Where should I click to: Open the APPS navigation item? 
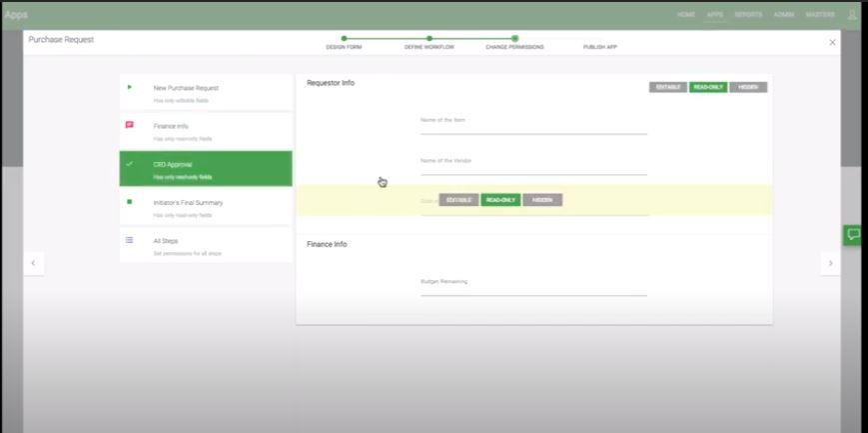click(715, 15)
